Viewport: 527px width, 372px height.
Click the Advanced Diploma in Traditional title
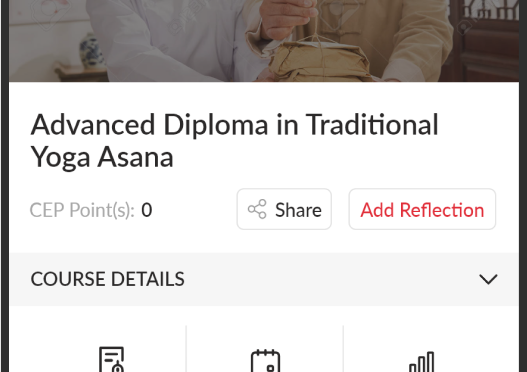[234, 125]
